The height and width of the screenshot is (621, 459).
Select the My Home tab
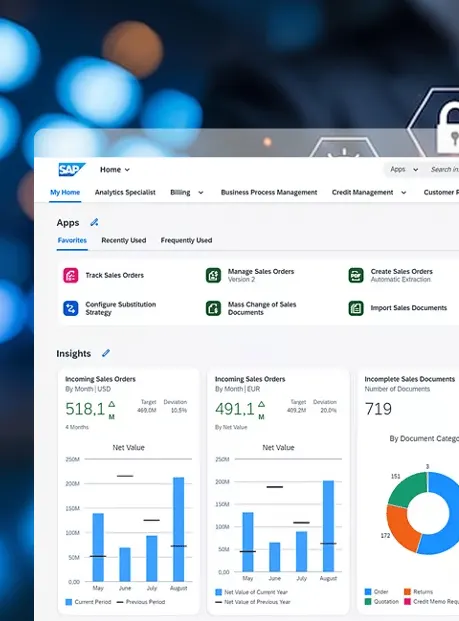point(65,192)
